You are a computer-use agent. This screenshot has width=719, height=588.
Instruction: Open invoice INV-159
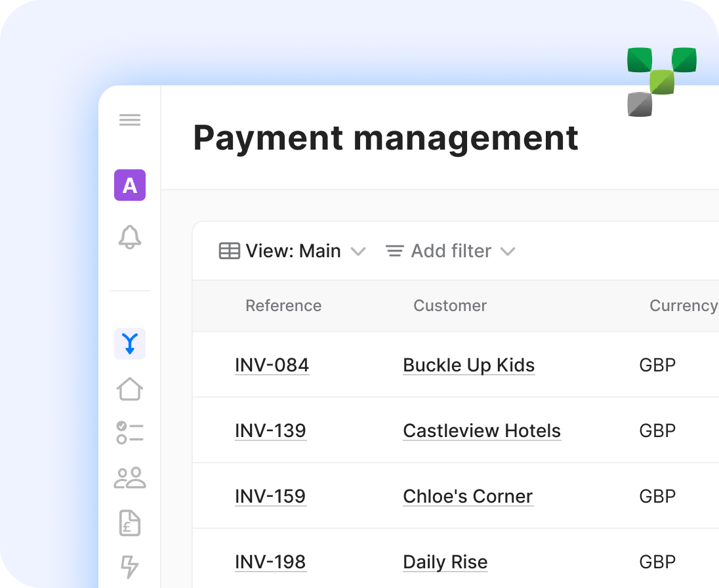(x=271, y=496)
